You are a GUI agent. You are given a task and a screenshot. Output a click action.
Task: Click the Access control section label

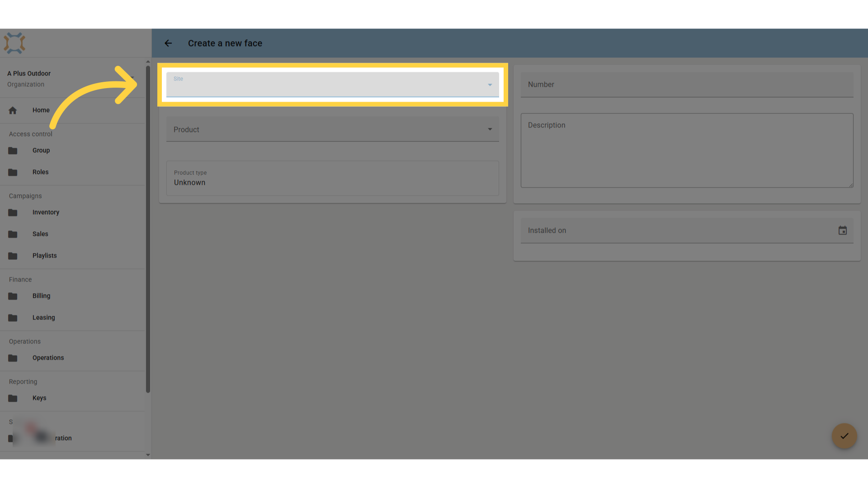(31, 134)
